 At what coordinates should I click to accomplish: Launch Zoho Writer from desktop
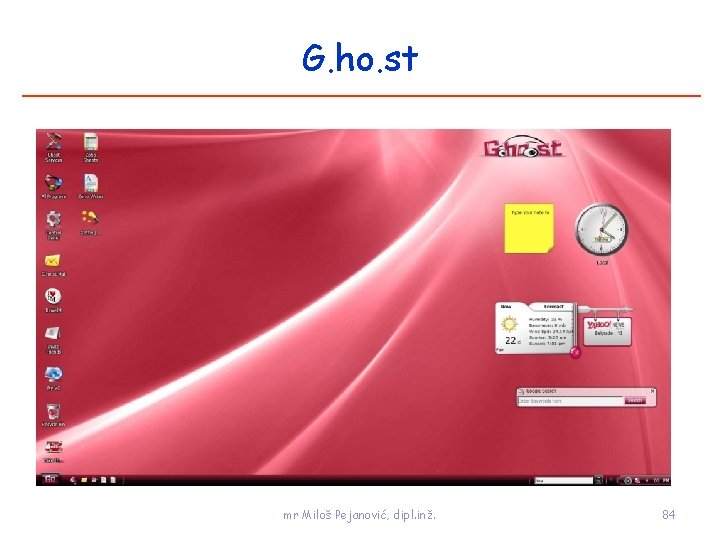coord(90,186)
